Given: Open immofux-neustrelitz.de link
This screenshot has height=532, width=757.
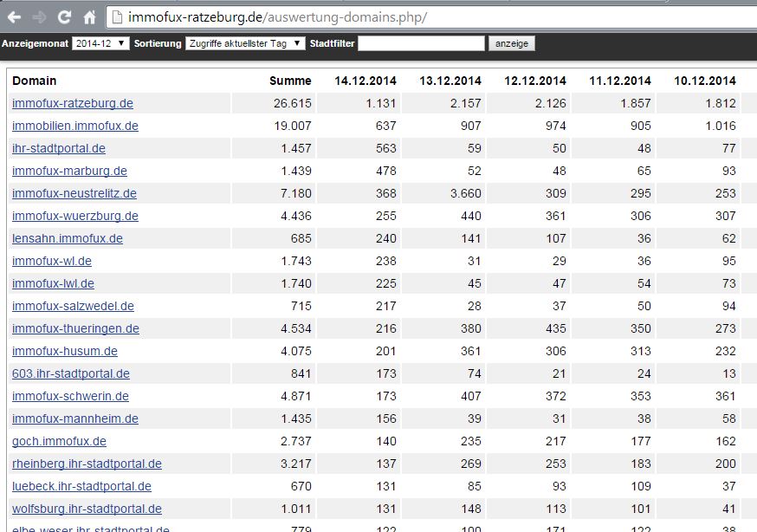Looking at the screenshot, I should point(74,193).
